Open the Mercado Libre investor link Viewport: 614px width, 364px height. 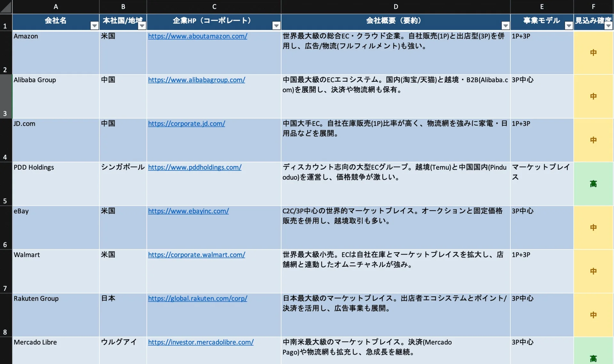pyautogui.click(x=200, y=342)
